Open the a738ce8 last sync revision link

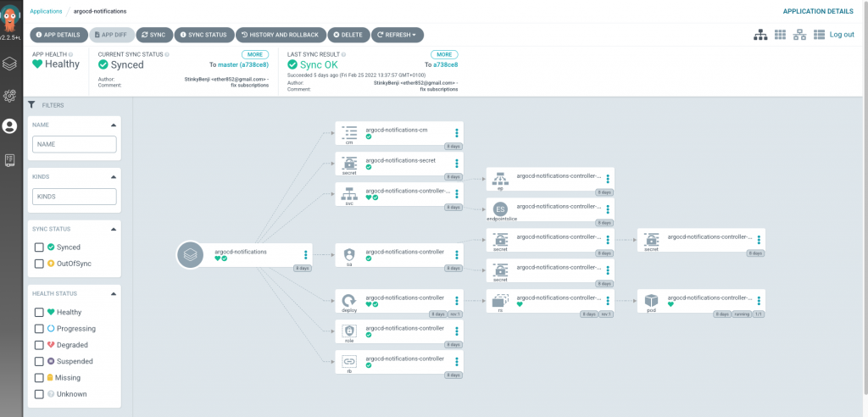click(x=446, y=64)
